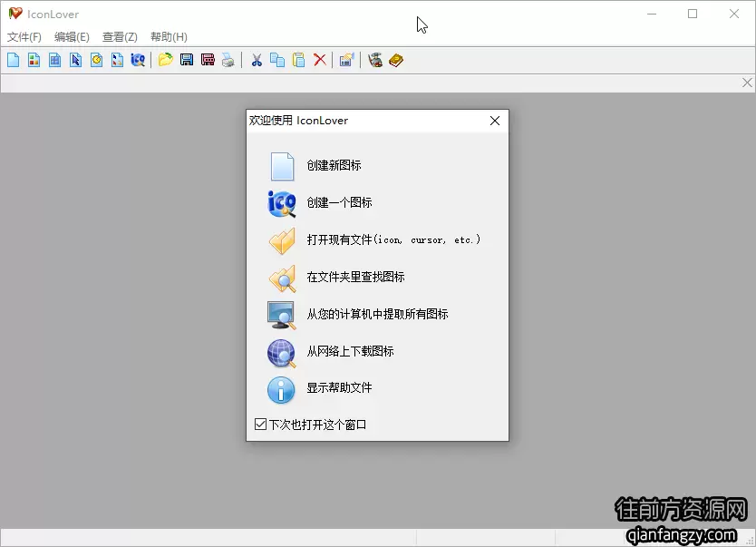756x547 pixels.
Task: Click the printer toolbar icon
Action: (x=228, y=60)
